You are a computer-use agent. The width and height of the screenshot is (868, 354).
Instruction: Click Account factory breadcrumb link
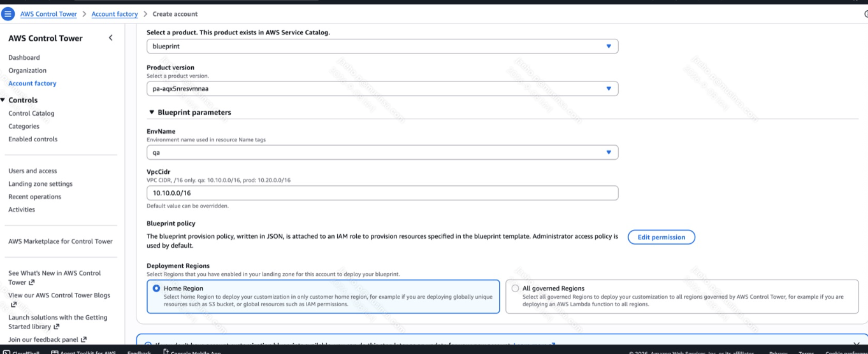click(x=115, y=14)
